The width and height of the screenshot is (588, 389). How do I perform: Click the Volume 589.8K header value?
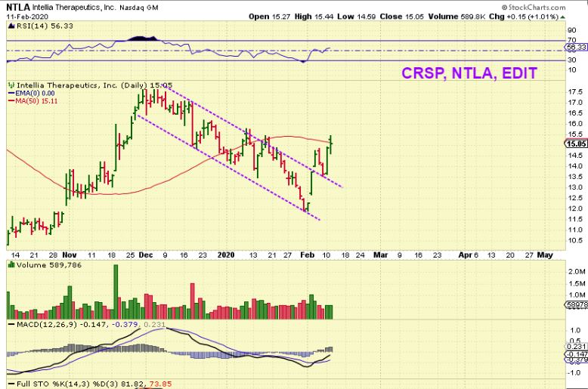456,17
